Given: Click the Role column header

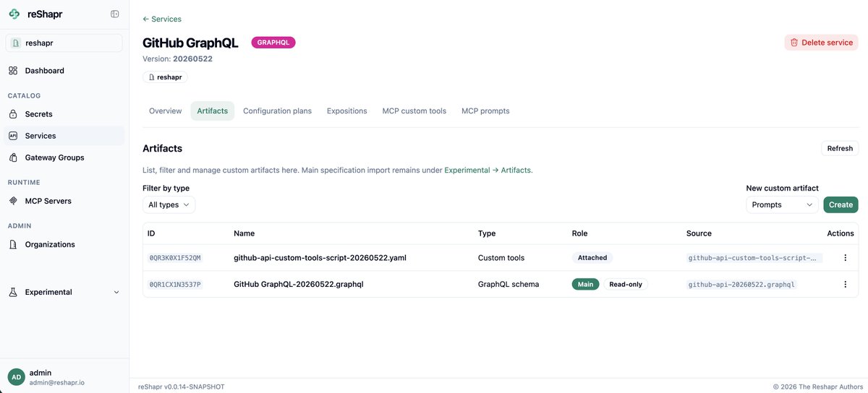Looking at the screenshot, I should tap(579, 233).
